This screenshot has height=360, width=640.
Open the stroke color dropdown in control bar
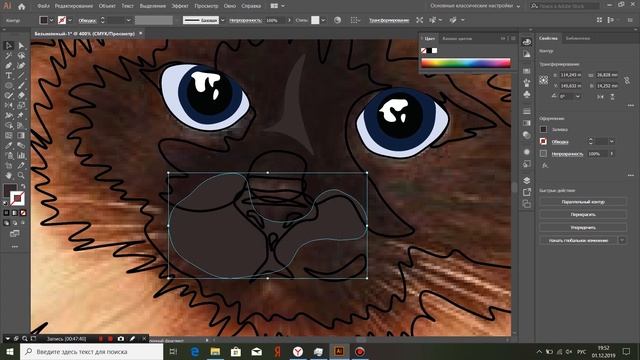(70, 20)
